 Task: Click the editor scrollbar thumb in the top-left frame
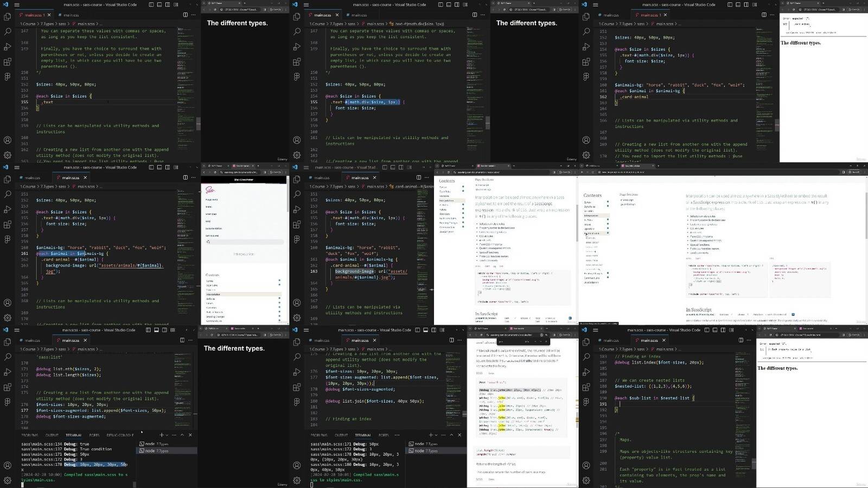[x=199, y=124]
